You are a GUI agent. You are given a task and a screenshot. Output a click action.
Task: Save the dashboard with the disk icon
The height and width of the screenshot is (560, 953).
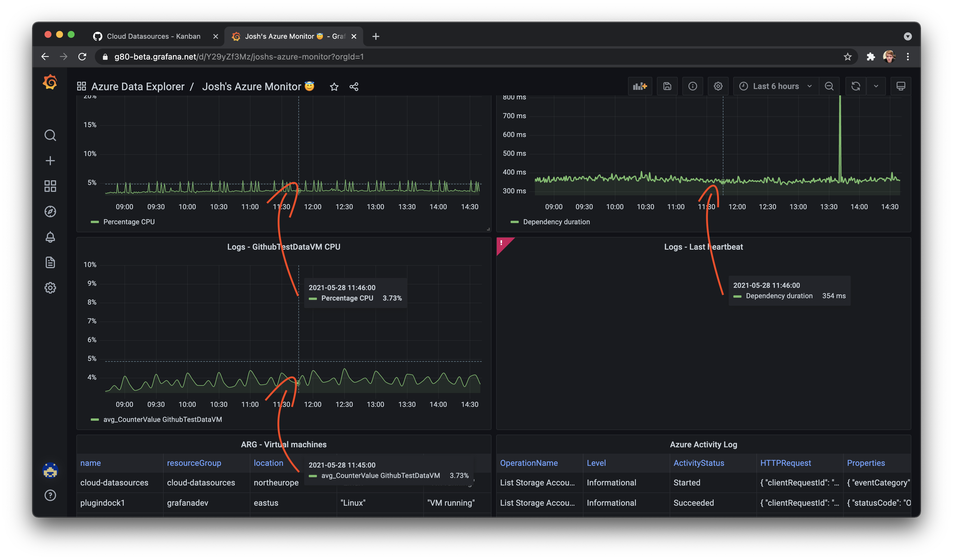[667, 86]
